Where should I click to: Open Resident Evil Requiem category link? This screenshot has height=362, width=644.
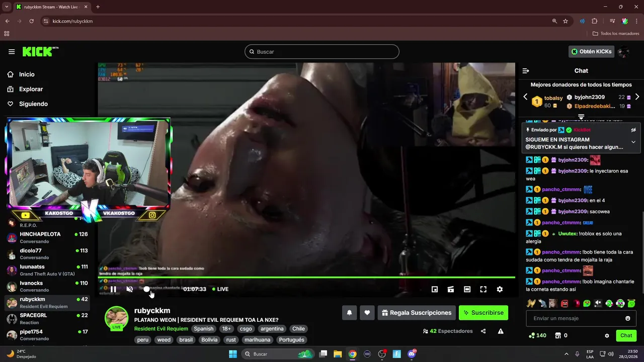[x=161, y=329]
